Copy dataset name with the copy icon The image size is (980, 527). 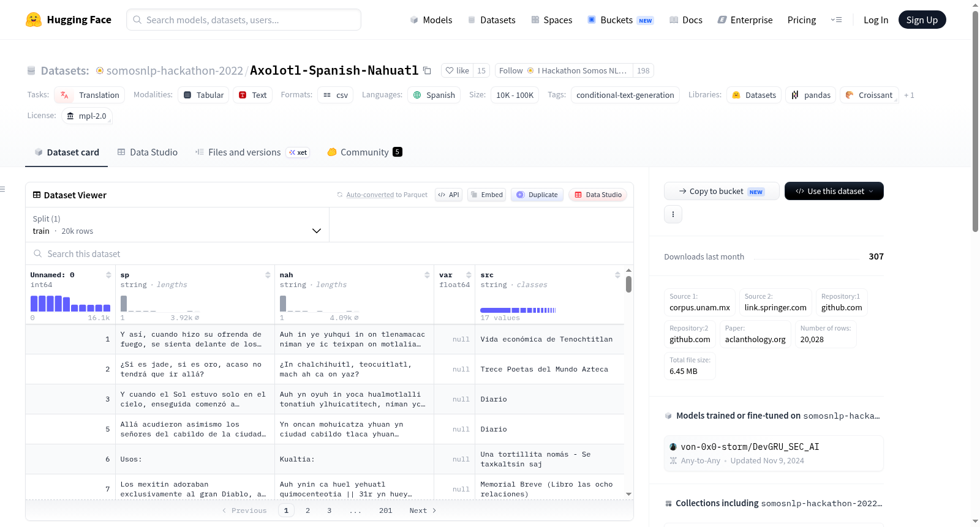pos(427,70)
